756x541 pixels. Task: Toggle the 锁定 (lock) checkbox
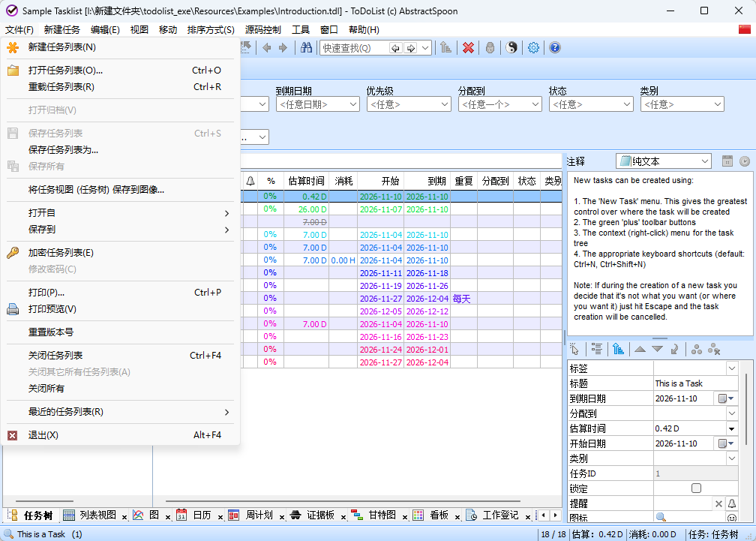click(696, 488)
